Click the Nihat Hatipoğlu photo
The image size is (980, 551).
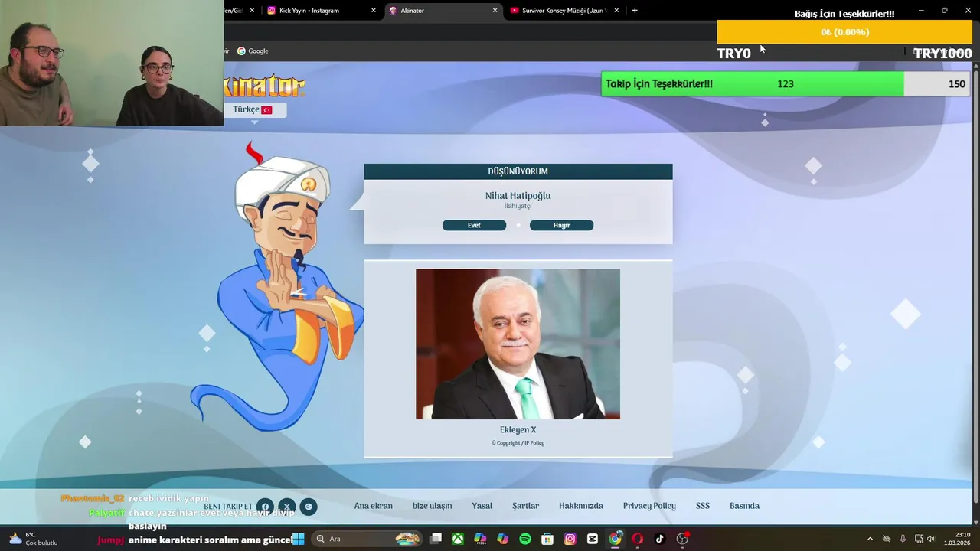tap(518, 344)
